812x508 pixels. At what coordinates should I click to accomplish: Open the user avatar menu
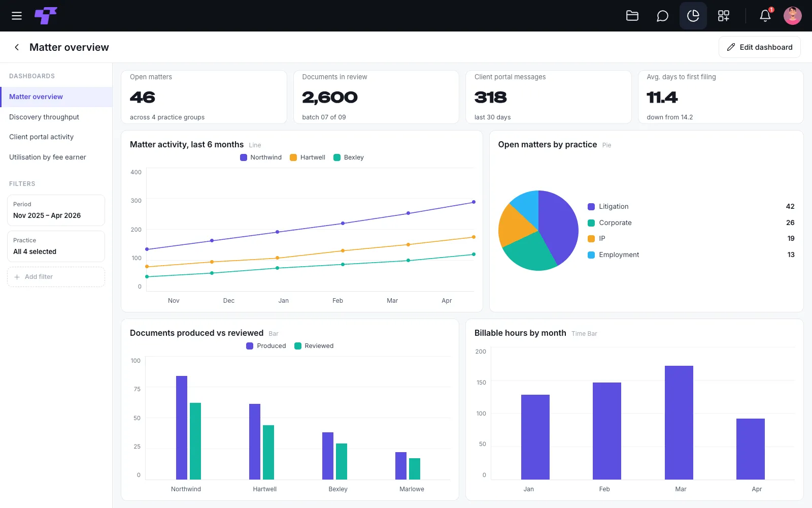point(793,16)
